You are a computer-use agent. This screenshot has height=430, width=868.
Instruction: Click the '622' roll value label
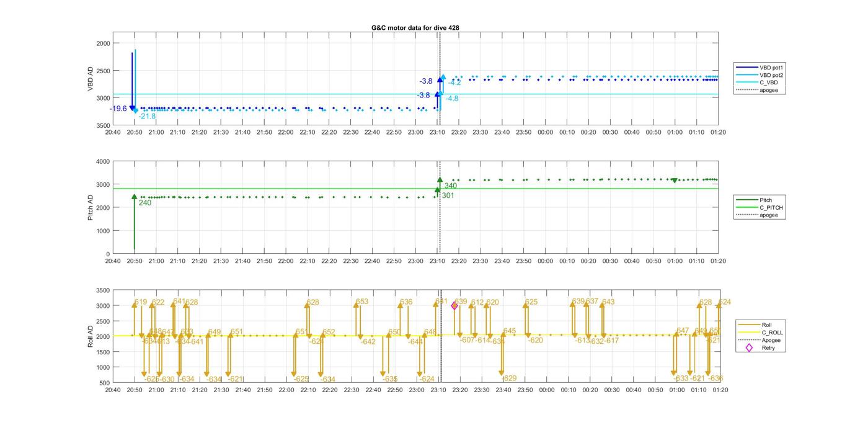coord(158,302)
